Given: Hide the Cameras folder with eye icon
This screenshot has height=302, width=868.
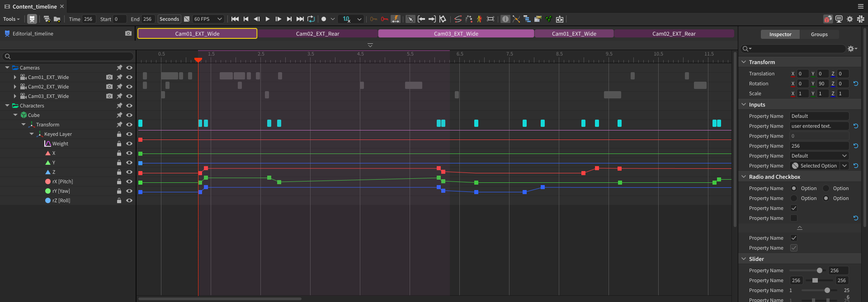Looking at the screenshot, I should (x=129, y=68).
